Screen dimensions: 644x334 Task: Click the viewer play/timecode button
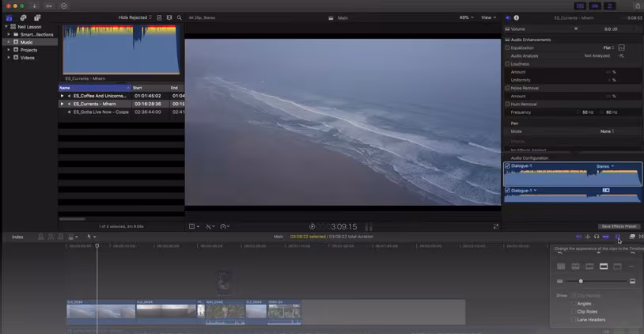pos(313,226)
